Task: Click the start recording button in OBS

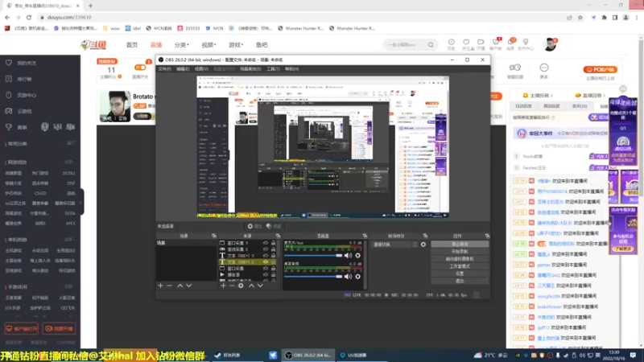Action: point(460,251)
